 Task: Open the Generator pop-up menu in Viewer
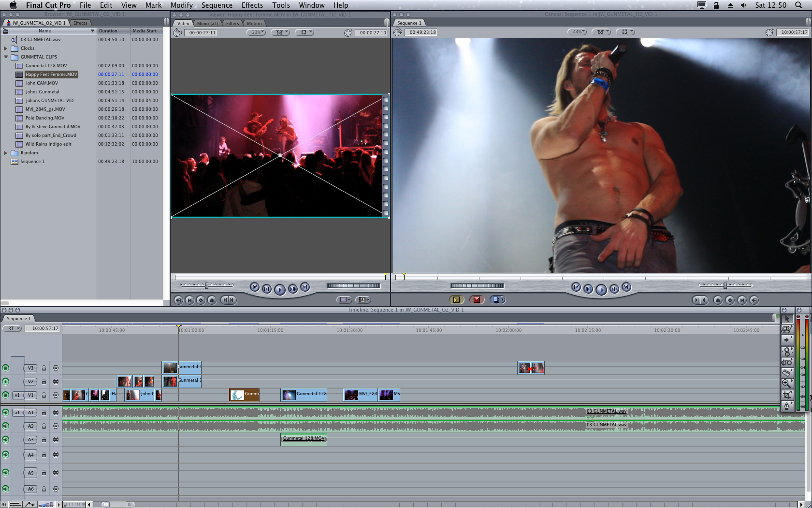(363, 300)
